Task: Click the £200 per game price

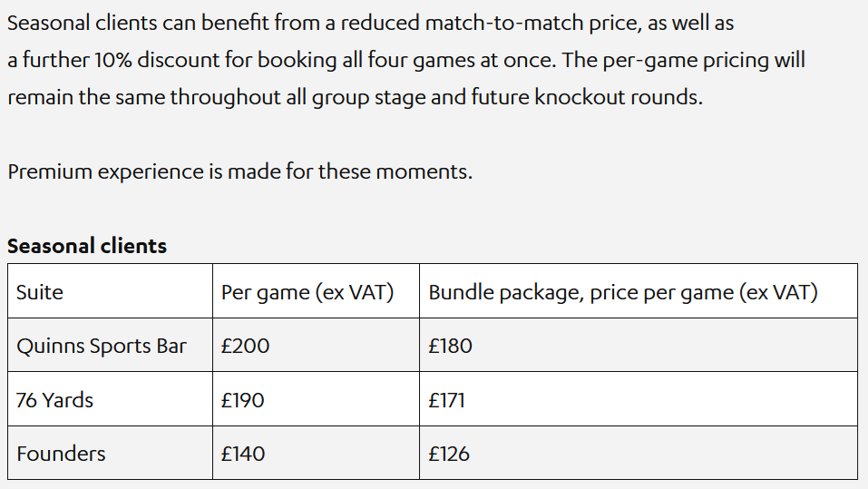Action: point(245,347)
